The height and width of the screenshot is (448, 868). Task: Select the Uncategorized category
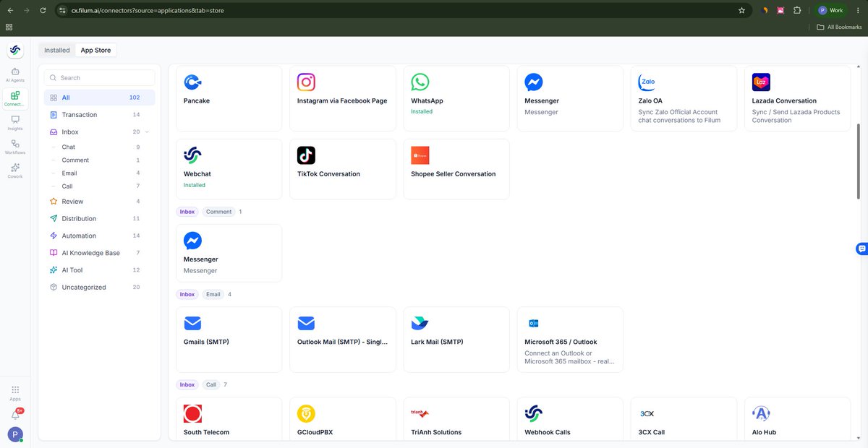pyautogui.click(x=99, y=288)
